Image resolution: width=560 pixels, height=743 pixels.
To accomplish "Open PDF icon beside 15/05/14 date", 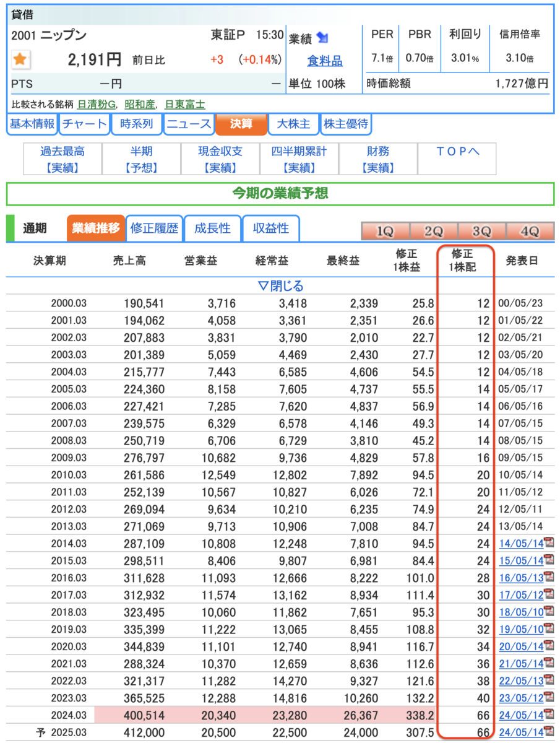I will (548, 560).
